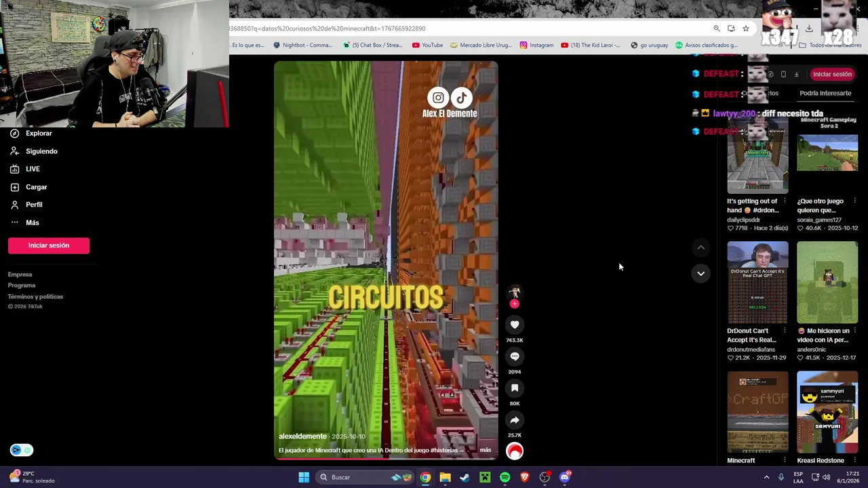Viewport: 868px width, 488px height.
Task: Bookmark the video with the save icon
Action: pos(515,388)
